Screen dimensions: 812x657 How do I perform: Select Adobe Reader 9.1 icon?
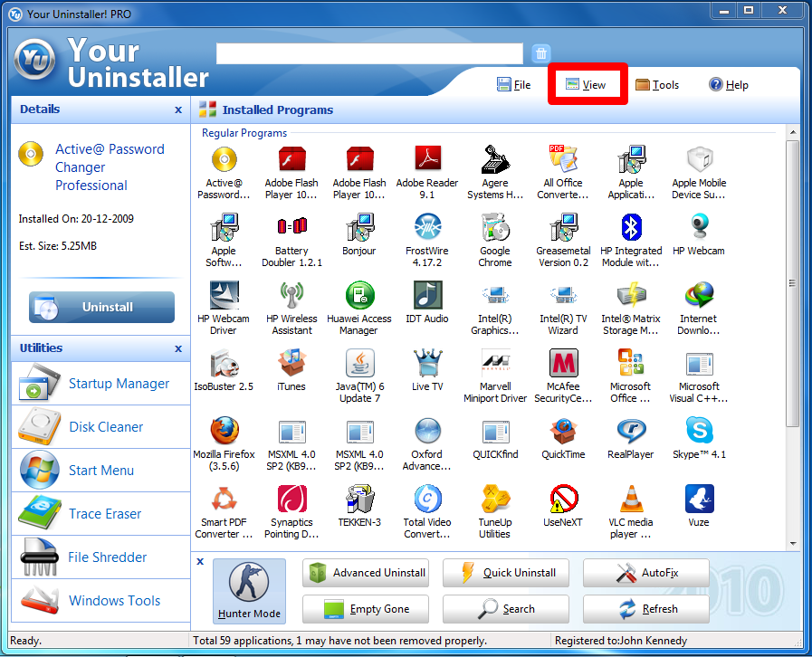point(427,158)
